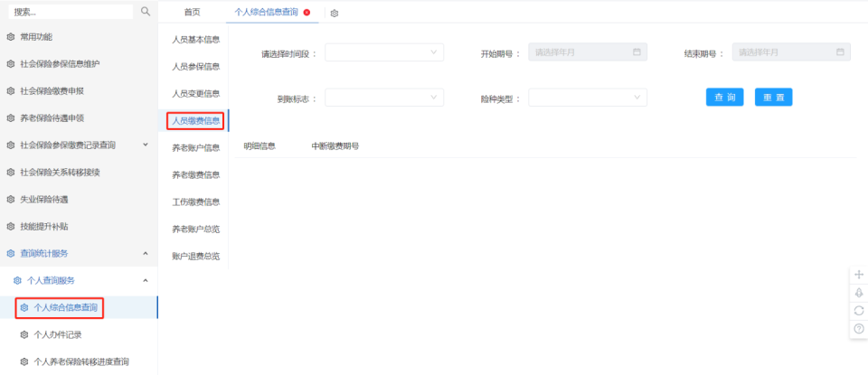Screen dimensions: 868x375
Task: Open the 请选择时间段 dropdown
Action: (384, 52)
